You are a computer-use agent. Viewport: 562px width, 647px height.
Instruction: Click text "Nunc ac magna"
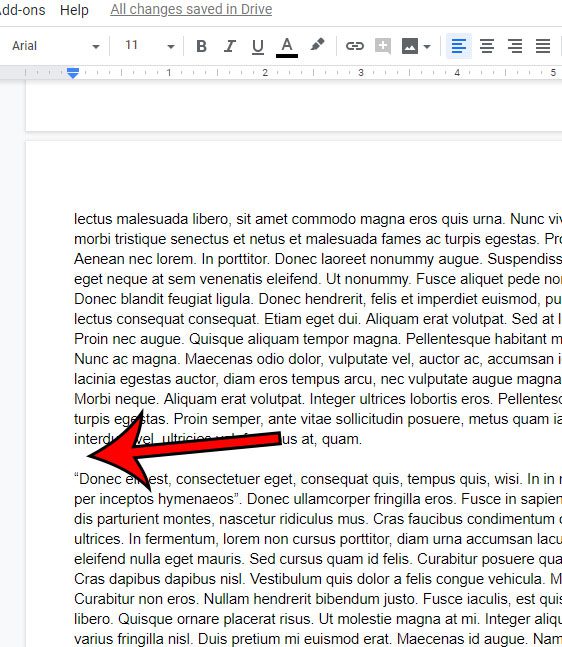click(x=127, y=359)
